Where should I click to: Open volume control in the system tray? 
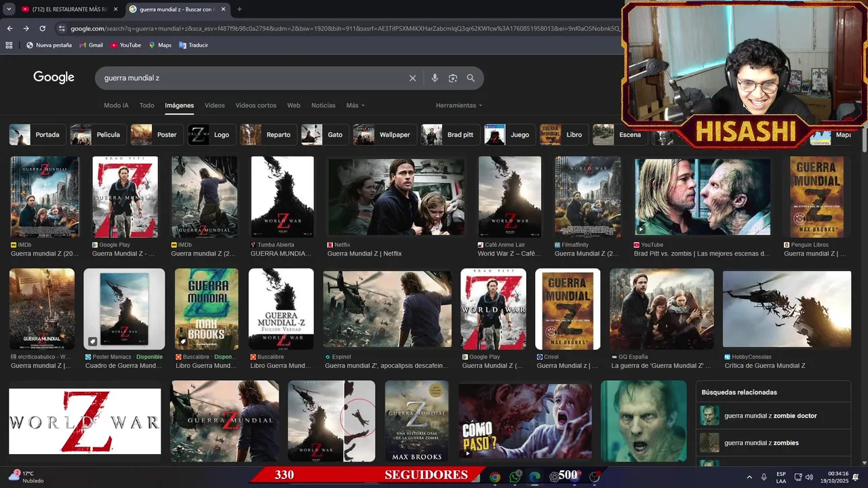809,477
